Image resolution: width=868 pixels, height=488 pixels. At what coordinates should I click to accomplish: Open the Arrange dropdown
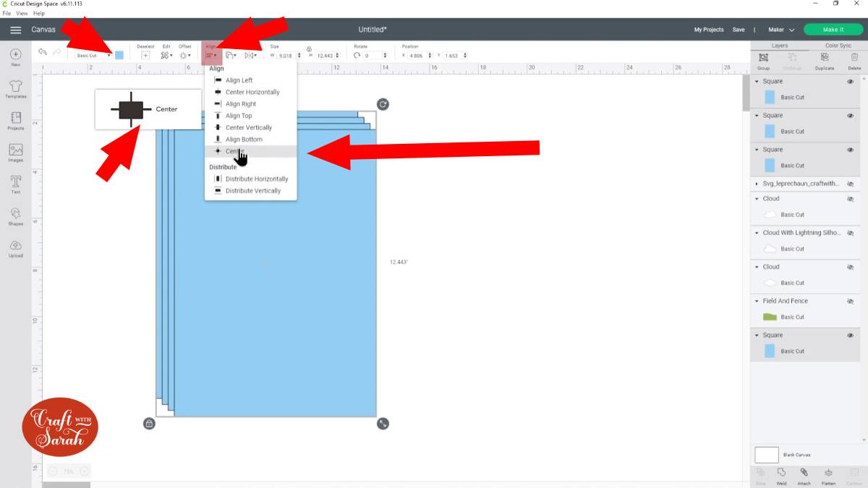[x=230, y=55]
